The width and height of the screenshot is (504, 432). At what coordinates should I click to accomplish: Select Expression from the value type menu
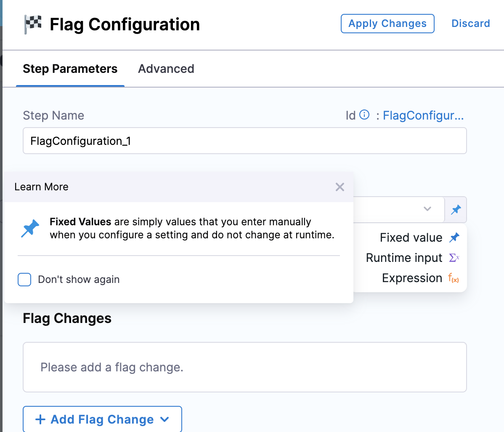412,278
